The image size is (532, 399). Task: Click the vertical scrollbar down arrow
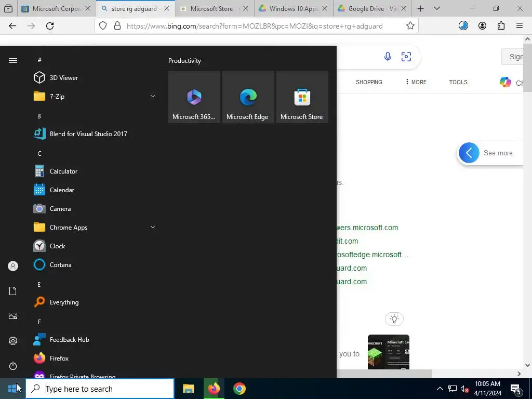pos(527,365)
